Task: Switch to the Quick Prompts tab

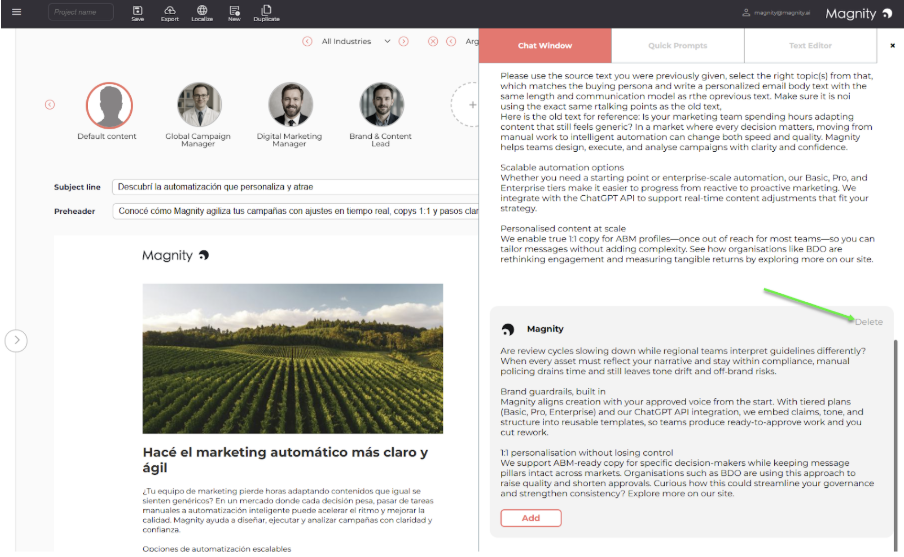Action: coord(677,46)
